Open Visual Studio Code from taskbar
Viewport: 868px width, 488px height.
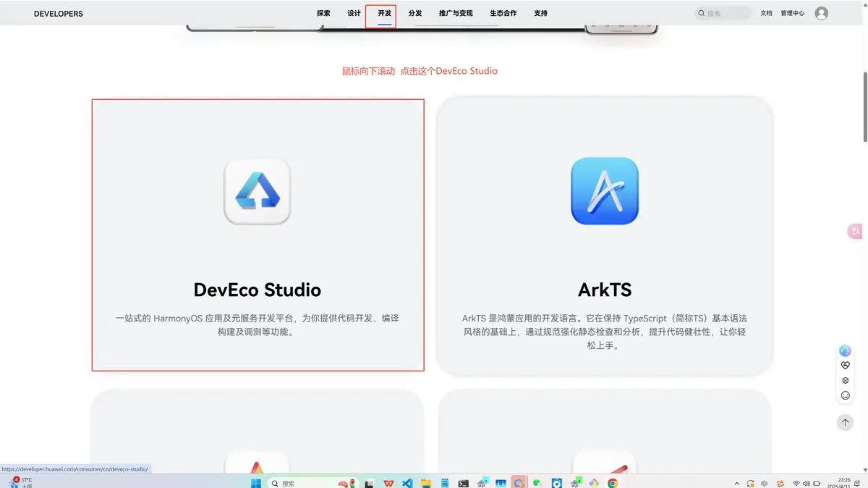tap(407, 483)
